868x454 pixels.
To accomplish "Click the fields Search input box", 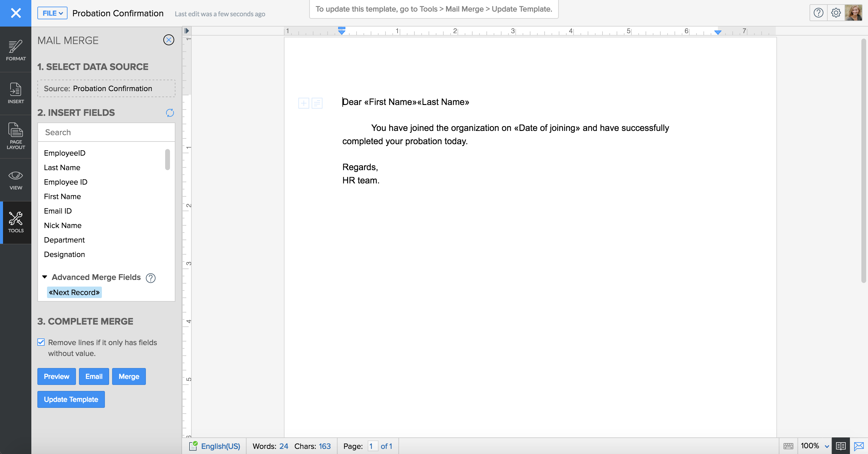I will [106, 132].
